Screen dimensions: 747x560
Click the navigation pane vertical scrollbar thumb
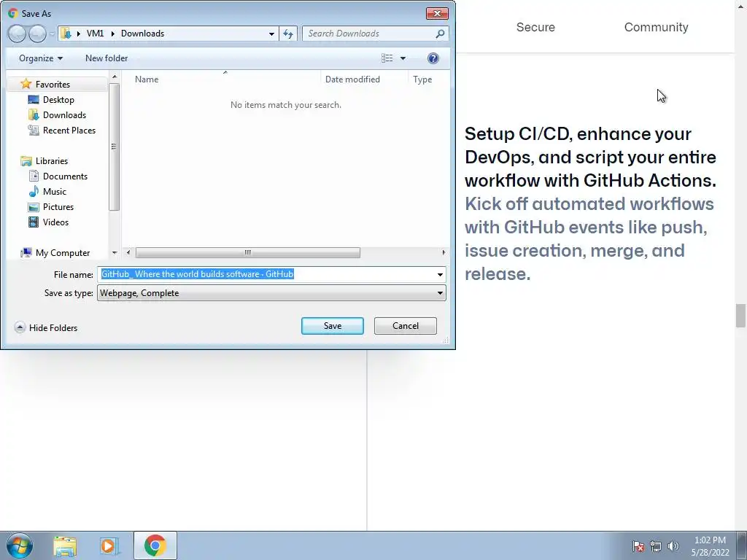click(x=114, y=147)
